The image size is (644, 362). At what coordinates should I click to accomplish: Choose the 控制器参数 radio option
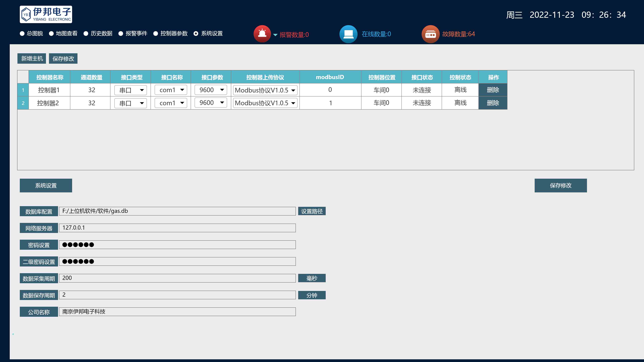156,34
